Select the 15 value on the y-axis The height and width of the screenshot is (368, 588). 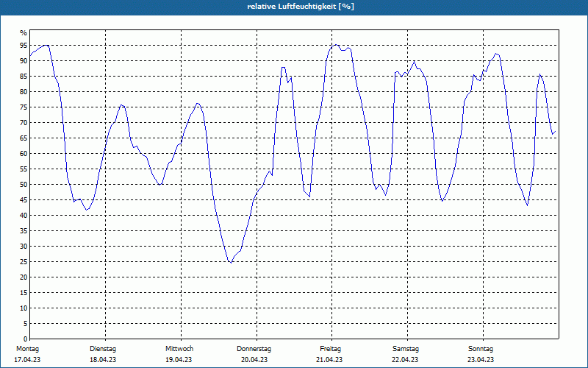click(24, 292)
